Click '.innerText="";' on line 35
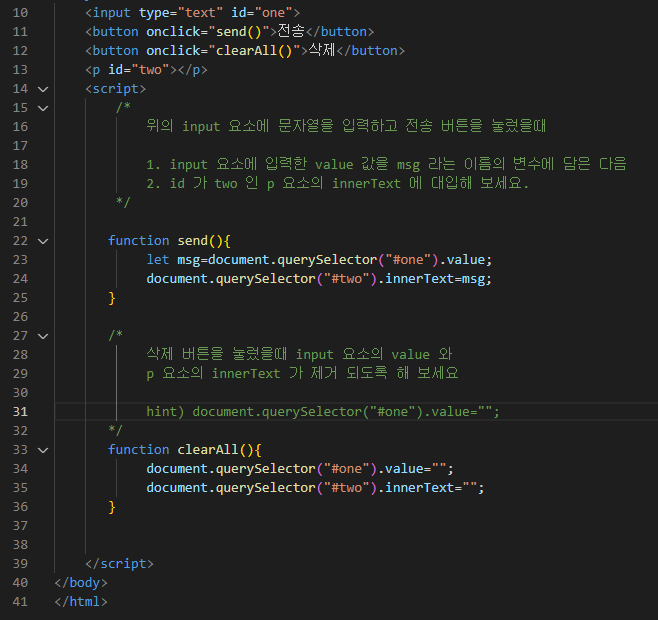The width and height of the screenshot is (658, 620). [431, 488]
